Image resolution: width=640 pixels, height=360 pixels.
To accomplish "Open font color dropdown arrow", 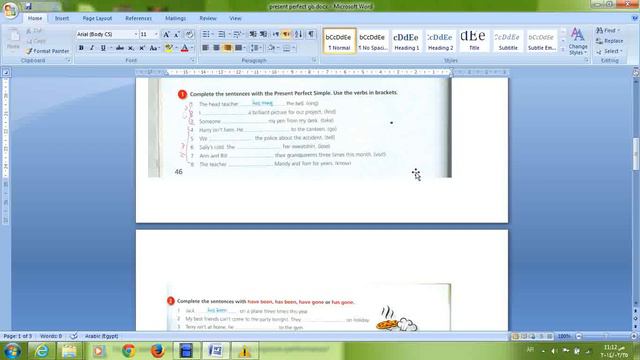I will pyautogui.click(x=191, y=48).
